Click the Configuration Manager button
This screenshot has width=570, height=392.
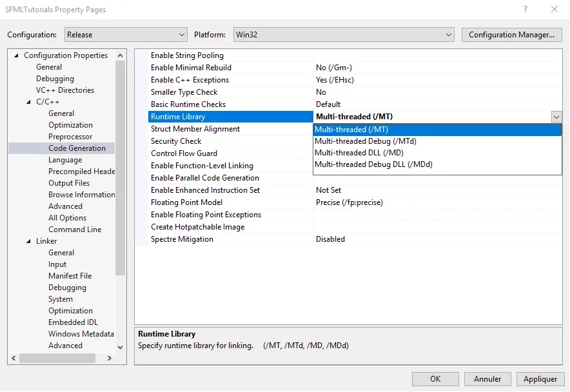click(511, 35)
